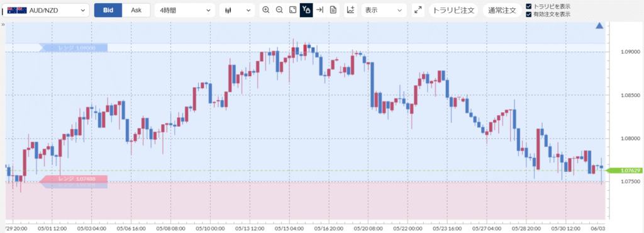
Task: Open the candlestick chart type dropdown
Action: pos(237,10)
